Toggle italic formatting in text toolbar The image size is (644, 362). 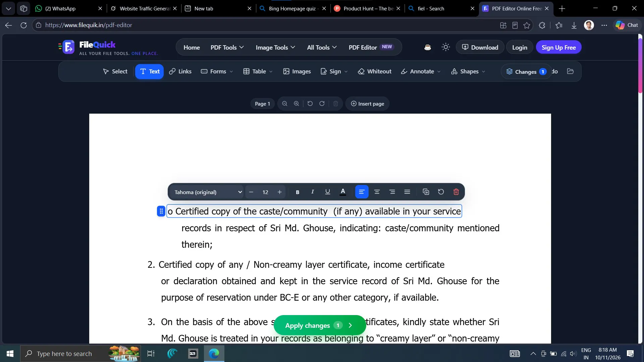312,192
